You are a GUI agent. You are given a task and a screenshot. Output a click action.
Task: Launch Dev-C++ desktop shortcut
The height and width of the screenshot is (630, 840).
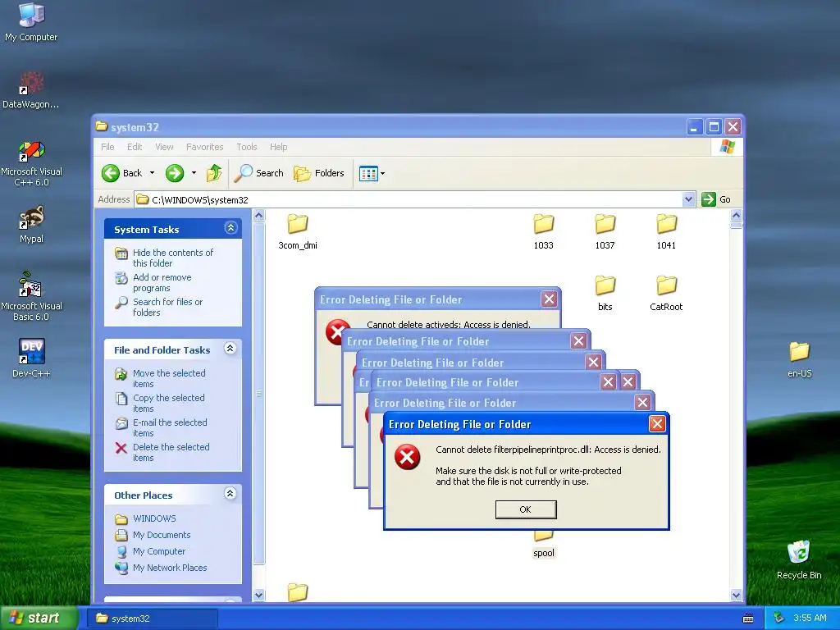pyautogui.click(x=31, y=358)
